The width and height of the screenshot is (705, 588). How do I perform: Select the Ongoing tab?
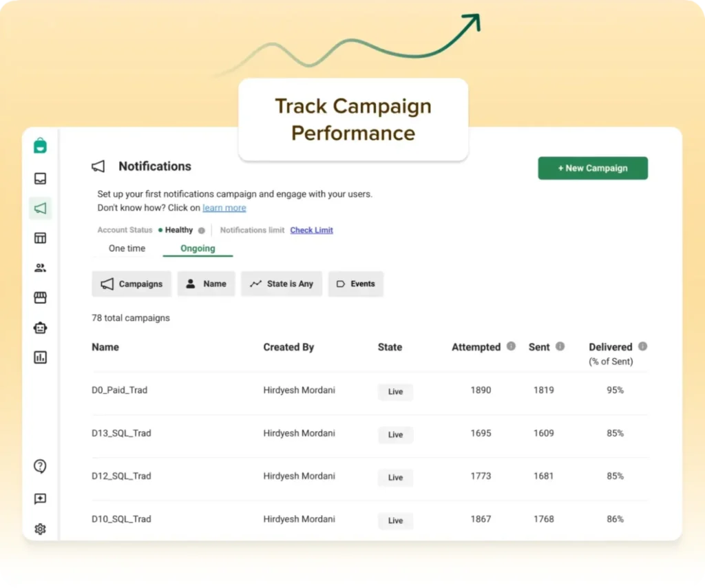click(x=198, y=249)
